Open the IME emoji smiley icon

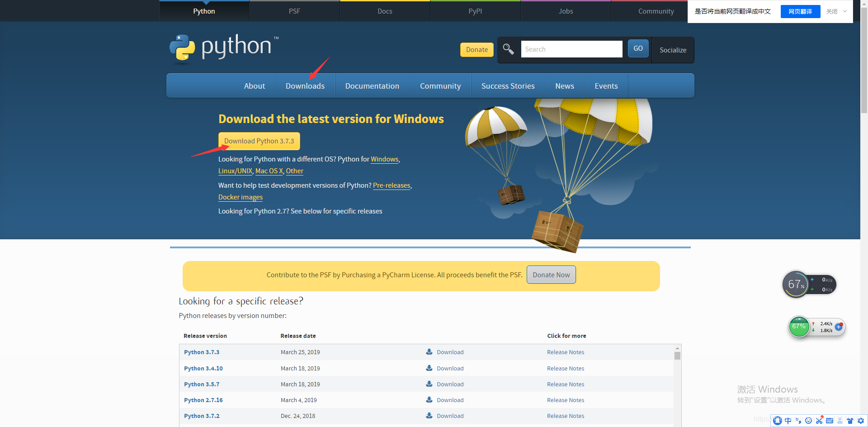click(x=809, y=421)
